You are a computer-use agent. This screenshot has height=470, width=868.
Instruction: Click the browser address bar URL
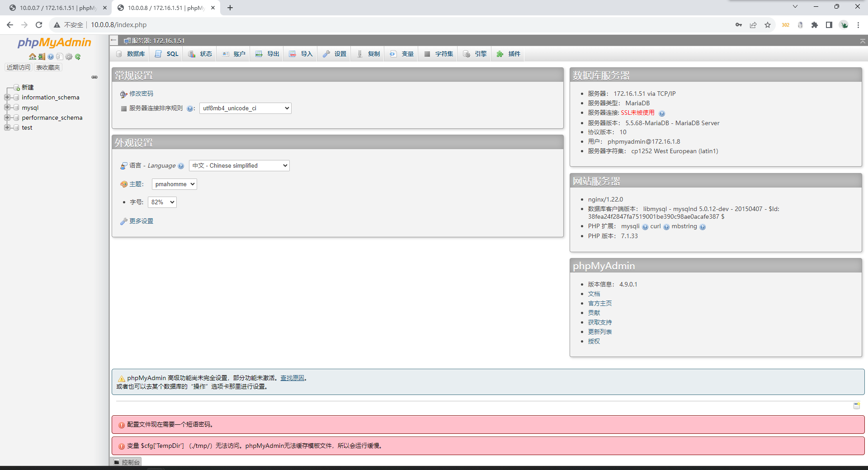119,25
